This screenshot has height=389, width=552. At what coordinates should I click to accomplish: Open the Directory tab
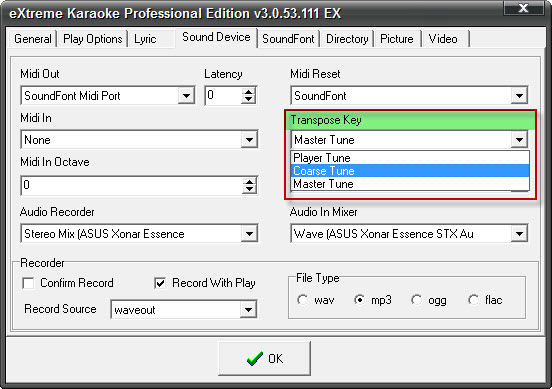pyautogui.click(x=347, y=39)
